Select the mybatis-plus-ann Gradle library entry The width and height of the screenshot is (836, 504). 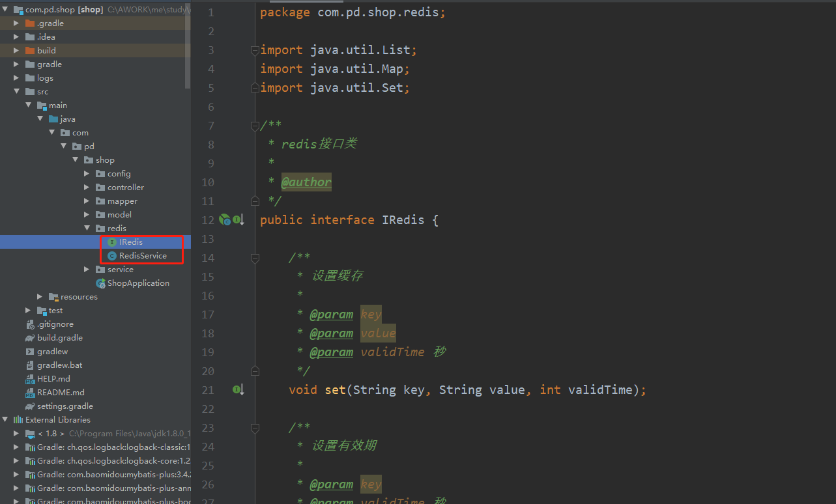point(113,488)
